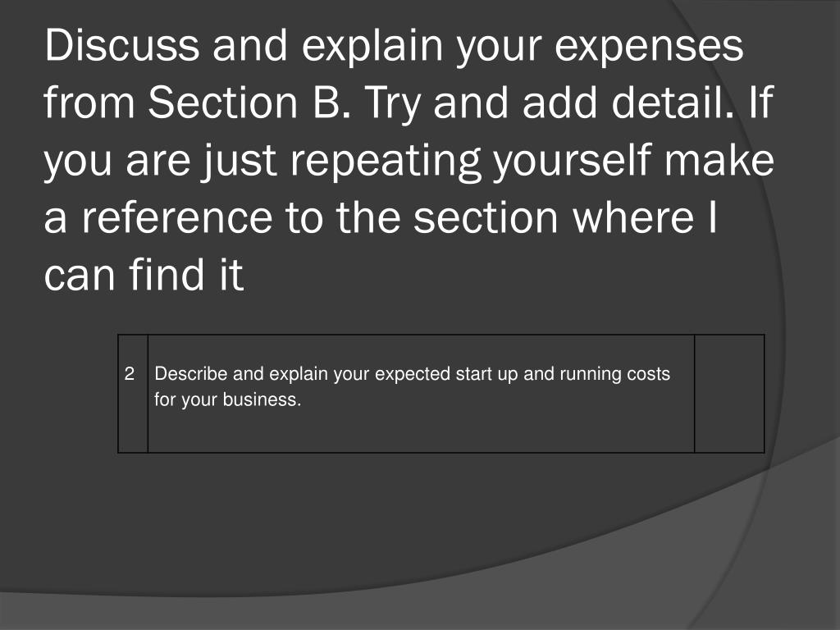The height and width of the screenshot is (630, 840).
Task: Click the empty right-hand table cell
Action: point(729,394)
